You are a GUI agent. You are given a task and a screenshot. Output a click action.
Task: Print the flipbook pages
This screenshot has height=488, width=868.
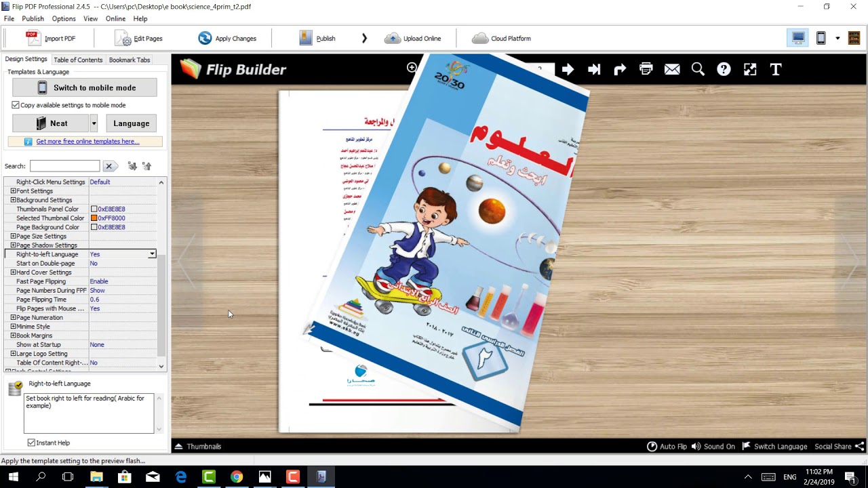pos(646,69)
